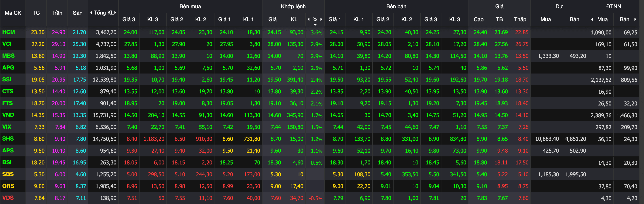
Task: Open SSI stock ticker
Action: (7, 79)
